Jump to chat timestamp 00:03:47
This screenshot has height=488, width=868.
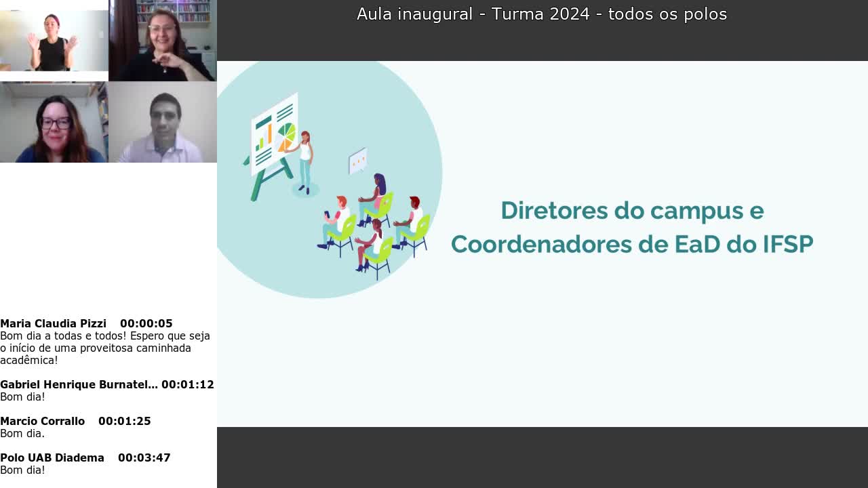(x=144, y=457)
